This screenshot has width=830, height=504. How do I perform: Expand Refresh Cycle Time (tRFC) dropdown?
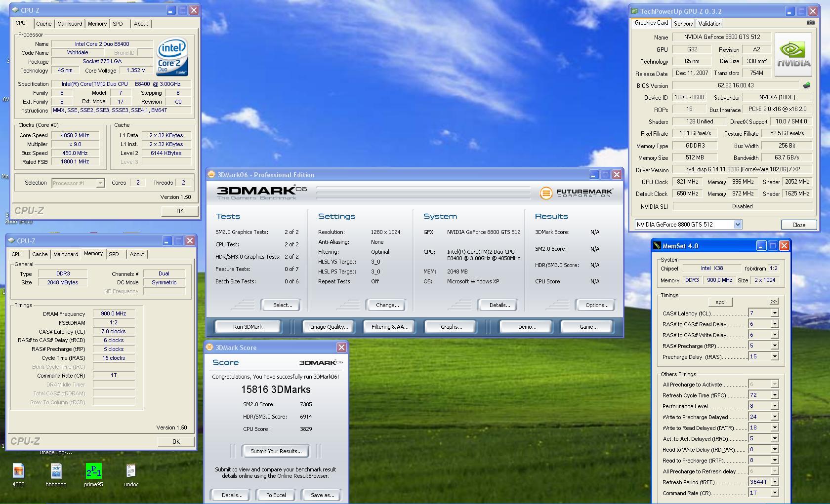point(775,395)
